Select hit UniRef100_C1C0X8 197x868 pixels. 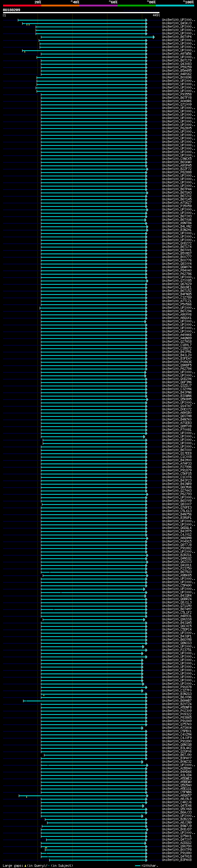click(177, 457)
